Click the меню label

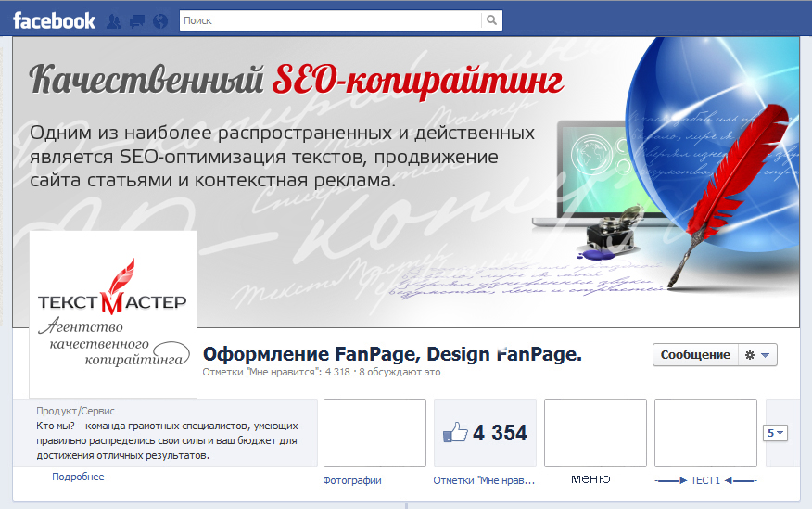coord(590,479)
